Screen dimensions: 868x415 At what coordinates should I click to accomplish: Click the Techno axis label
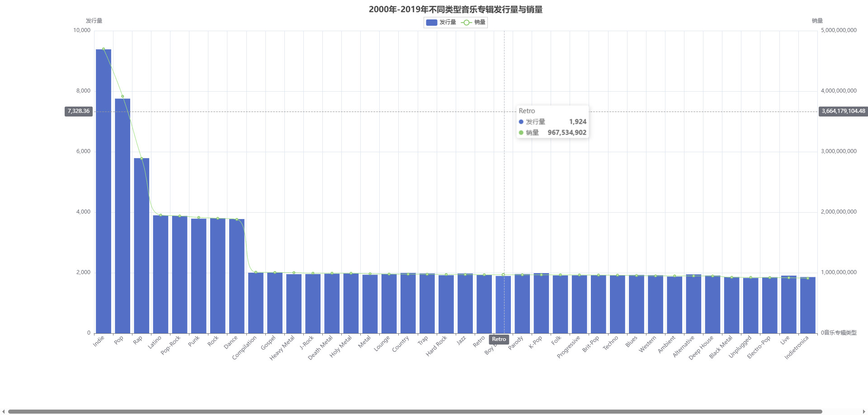tap(610, 343)
